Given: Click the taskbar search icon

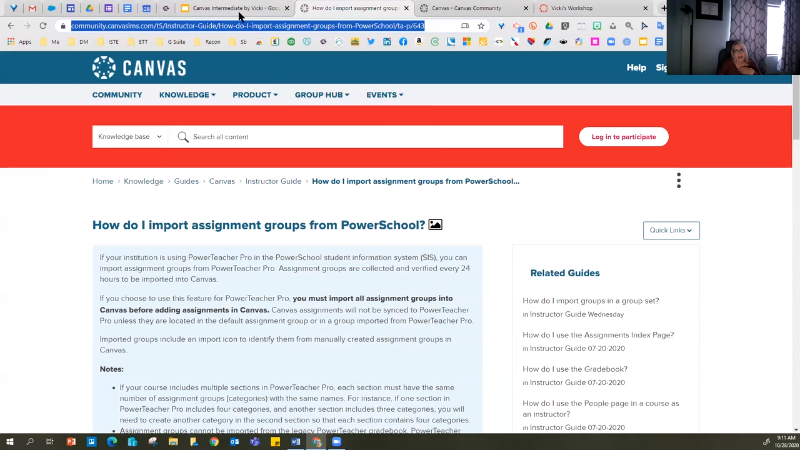Looking at the screenshot, I should click(30, 442).
